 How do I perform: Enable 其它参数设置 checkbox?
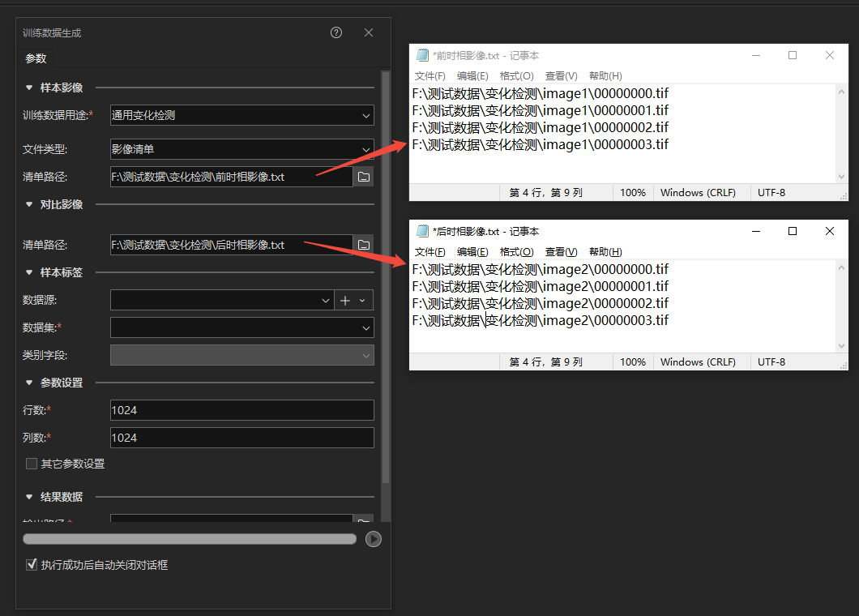32,464
